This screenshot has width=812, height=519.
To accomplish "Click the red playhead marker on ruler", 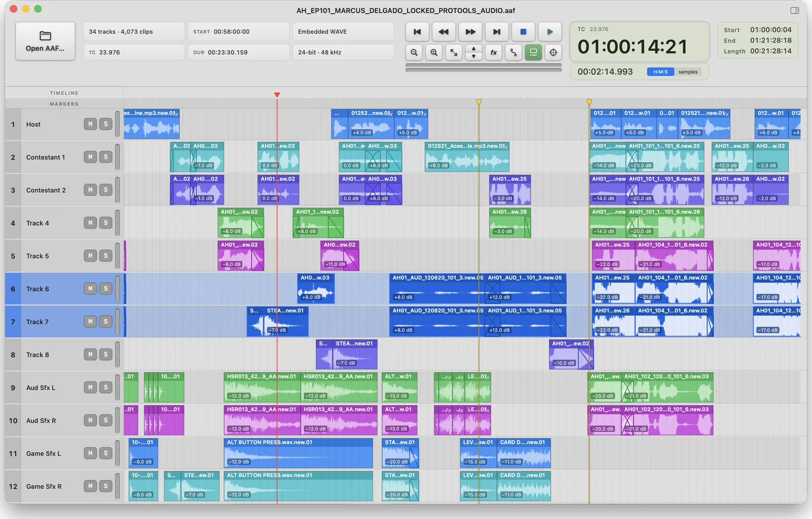I will [277, 95].
